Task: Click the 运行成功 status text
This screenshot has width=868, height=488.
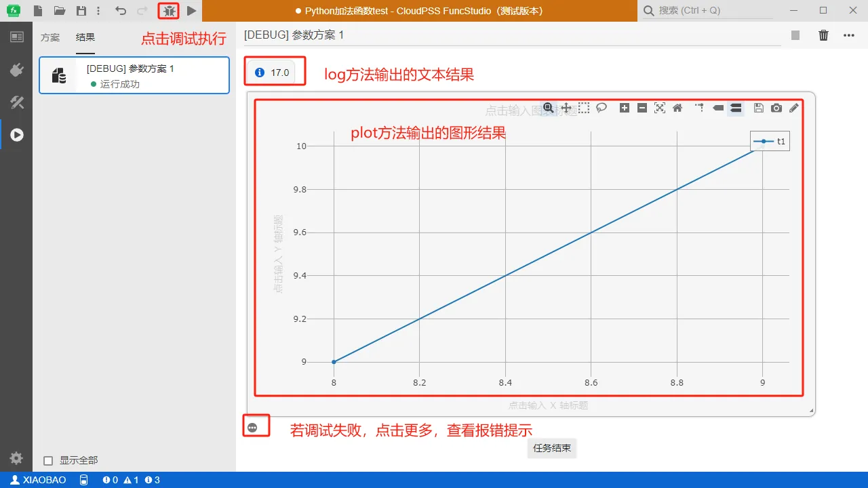Action: (120, 84)
